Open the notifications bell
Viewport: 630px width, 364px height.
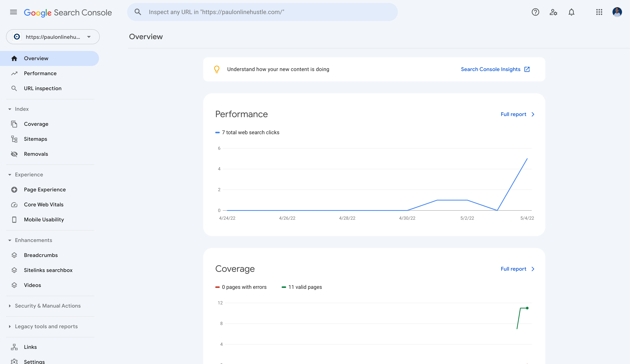(571, 12)
